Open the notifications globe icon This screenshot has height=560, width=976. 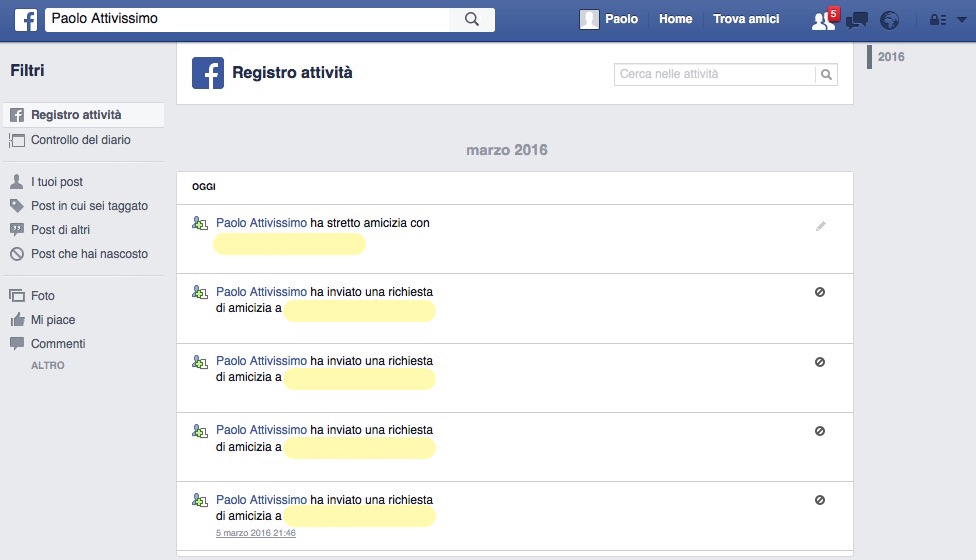point(889,21)
